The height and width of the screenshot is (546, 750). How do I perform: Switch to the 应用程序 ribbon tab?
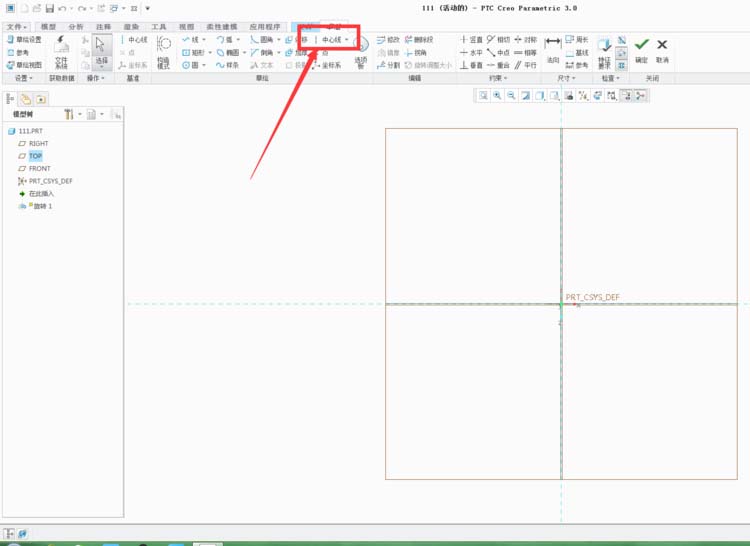[265, 27]
